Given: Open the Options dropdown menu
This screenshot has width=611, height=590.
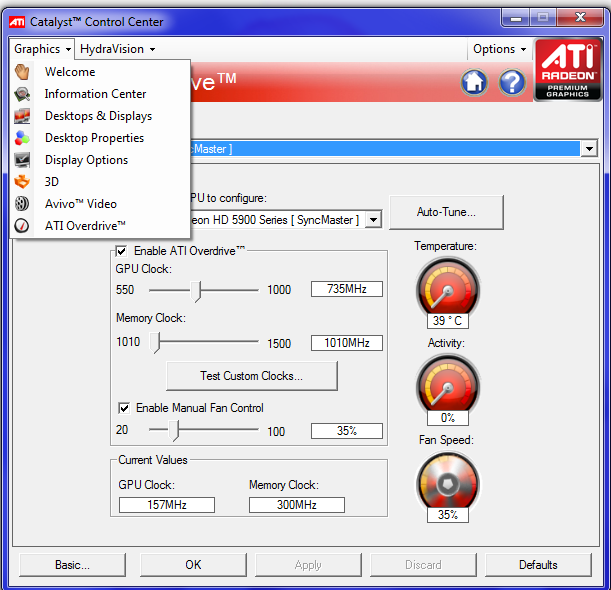Looking at the screenshot, I should 500,49.
